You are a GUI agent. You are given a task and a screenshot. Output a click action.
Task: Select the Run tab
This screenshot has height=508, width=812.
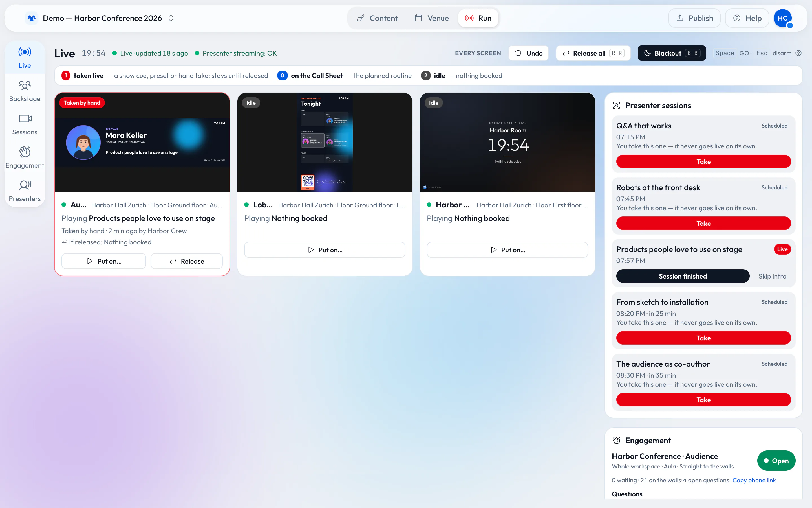pyautogui.click(x=478, y=18)
